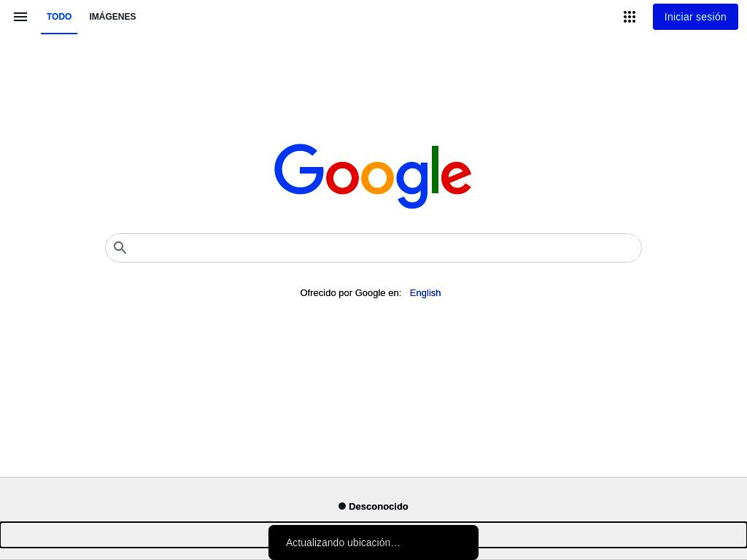Select the TODO tab
This screenshot has width=747, height=560.
[x=59, y=17]
